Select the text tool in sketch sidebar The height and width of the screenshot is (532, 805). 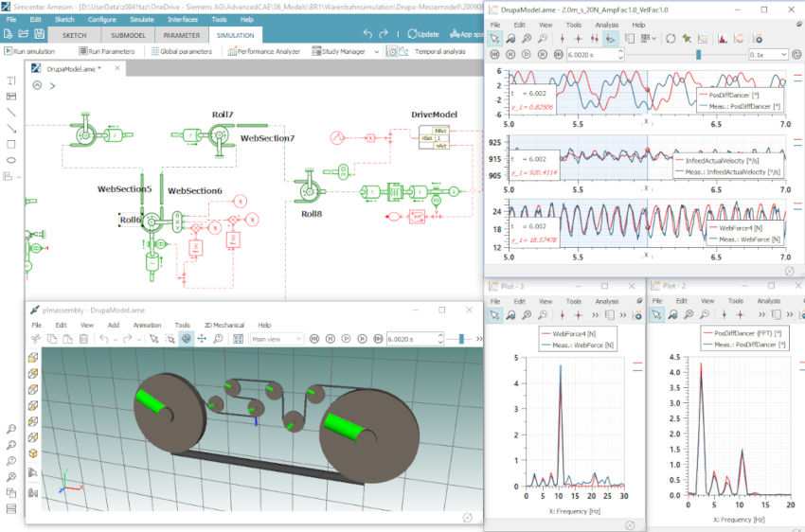tap(10, 80)
